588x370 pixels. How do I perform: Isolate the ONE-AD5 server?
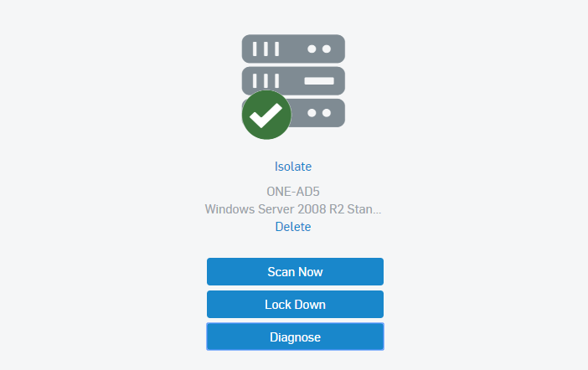tap(293, 167)
